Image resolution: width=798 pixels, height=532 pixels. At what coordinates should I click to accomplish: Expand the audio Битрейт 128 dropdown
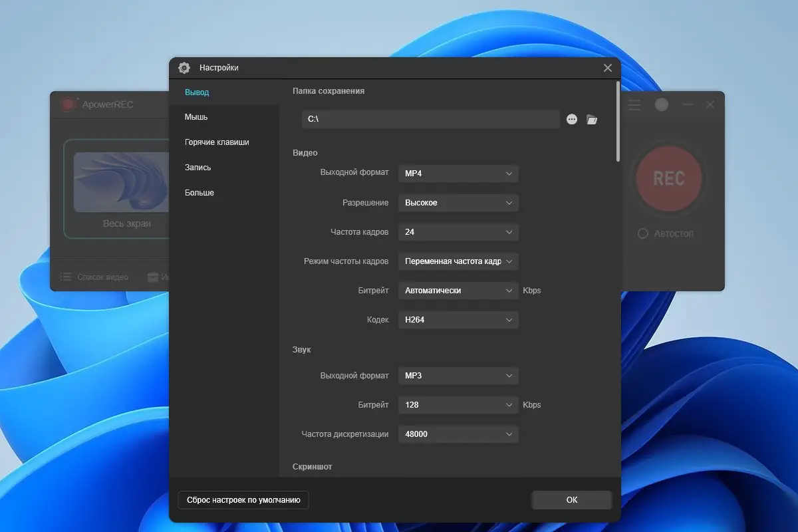coord(458,405)
